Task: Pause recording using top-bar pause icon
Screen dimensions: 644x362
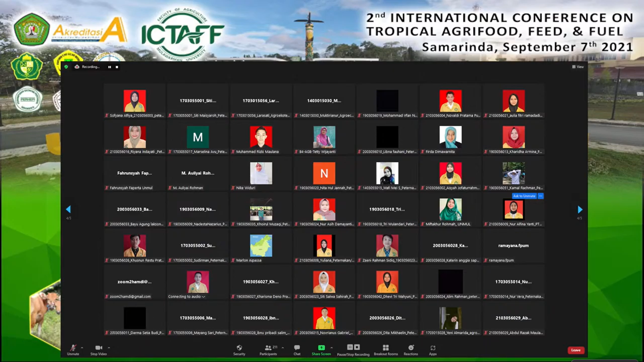Action: (109, 67)
